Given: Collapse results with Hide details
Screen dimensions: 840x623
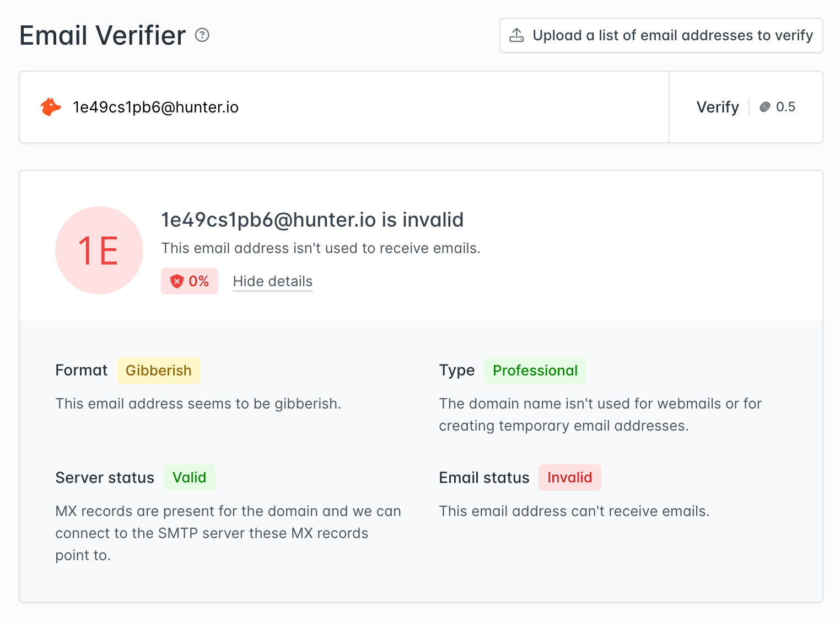Looking at the screenshot, I should pyautogui.click(x=272, y=281).
